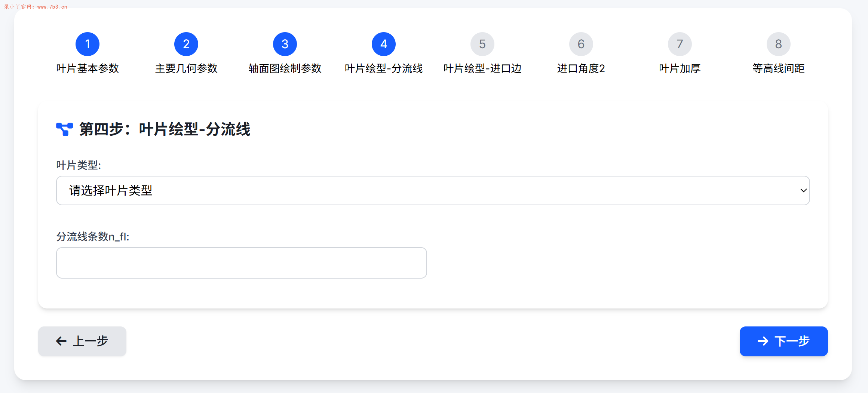Click the 叶片绘型-分流线 step label
Viewport: 868px width, 393px height.
click(384, 68)
